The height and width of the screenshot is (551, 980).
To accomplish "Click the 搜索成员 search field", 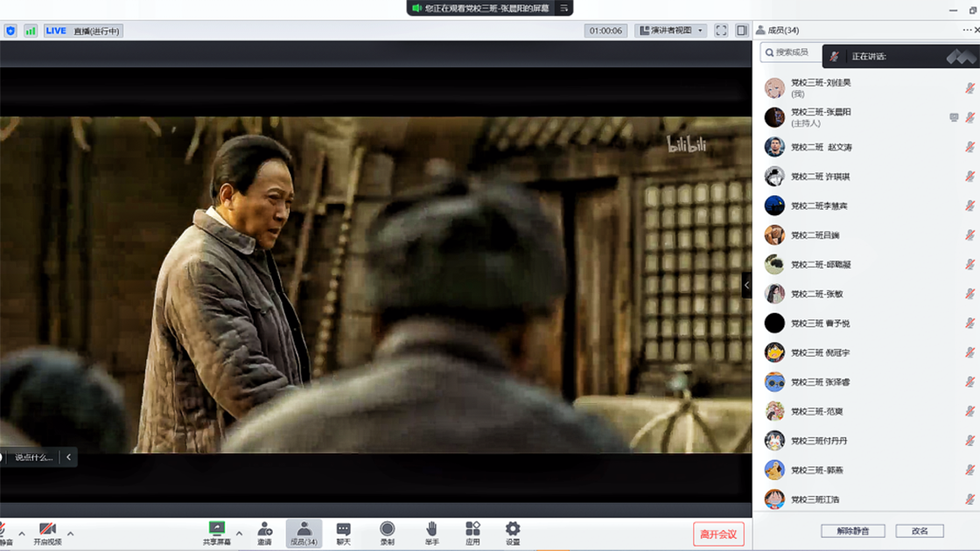I will click(x=791, y=52).
